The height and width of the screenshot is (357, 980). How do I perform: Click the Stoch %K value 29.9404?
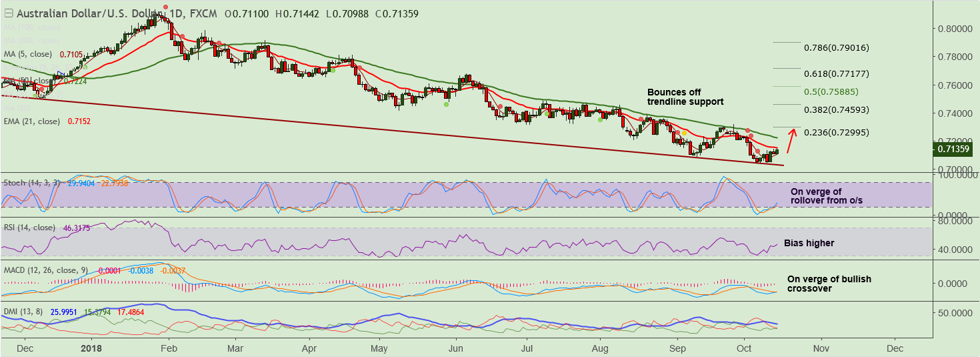[81, 182]
